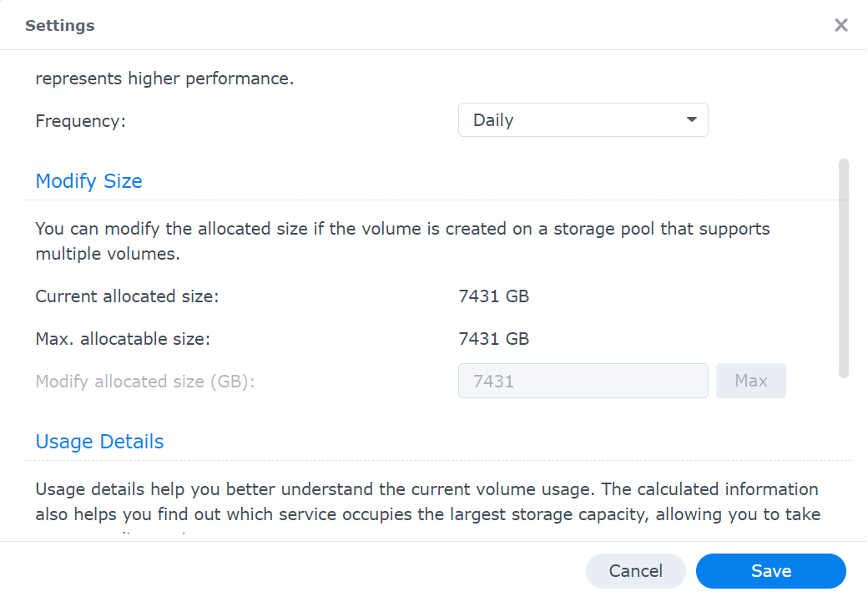Click the Modify allocated size input field
Screen dimensions: 868x607
pyautogui.click(x=583, y=381)
